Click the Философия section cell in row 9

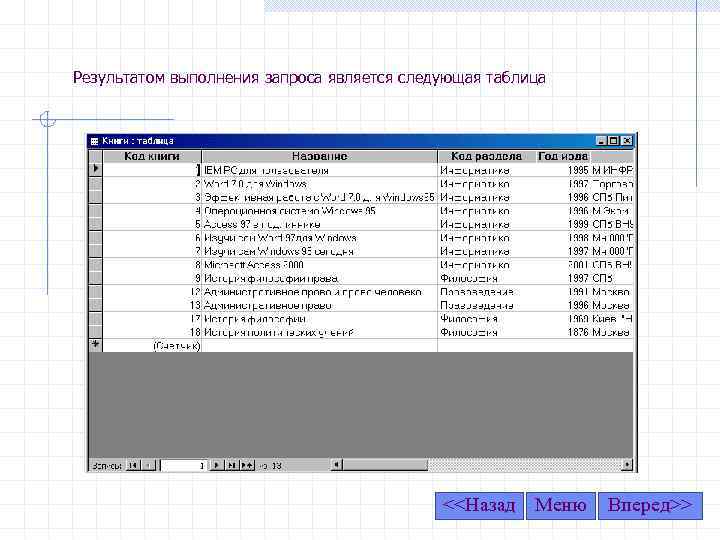[486, 278]
